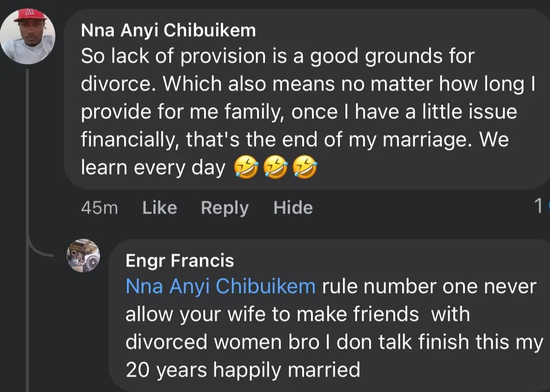550x392 pixels.
Task: Click the "20 years happily married" text
Action: click(243, 370)
